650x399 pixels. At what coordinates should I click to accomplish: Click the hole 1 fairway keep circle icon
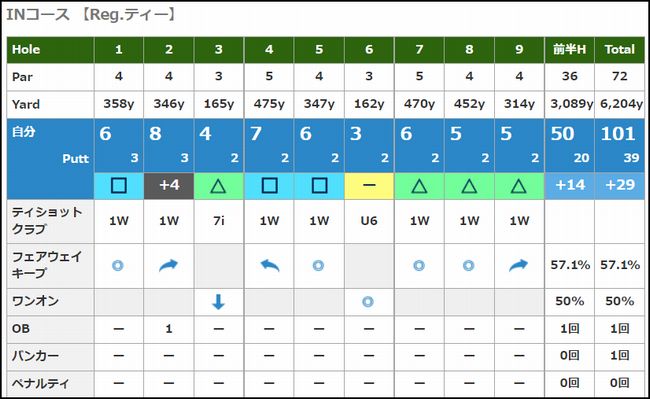(x=118, y=266)
